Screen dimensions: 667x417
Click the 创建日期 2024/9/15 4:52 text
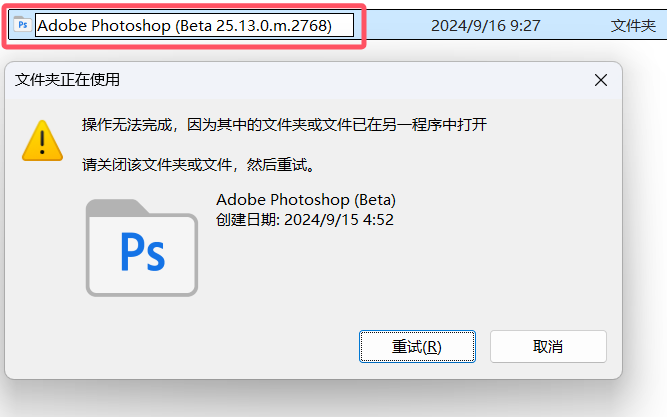click(305, 220)
